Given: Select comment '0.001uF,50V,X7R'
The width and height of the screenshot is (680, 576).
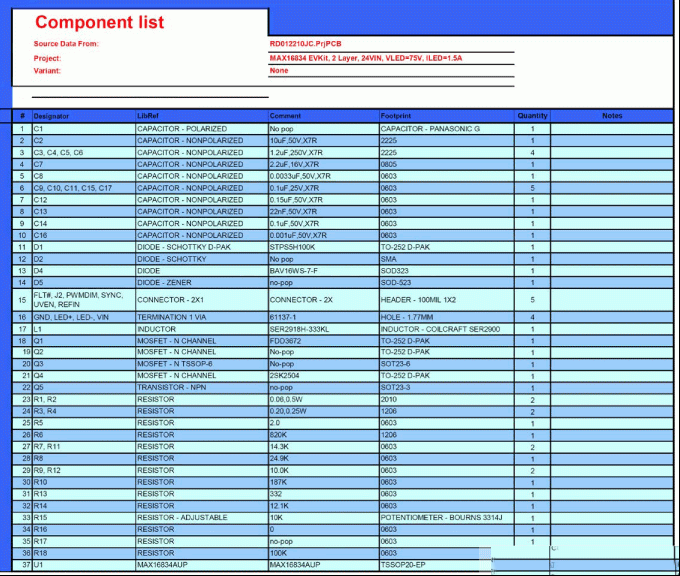Looking at the screenshot, I should coord(324,236).
